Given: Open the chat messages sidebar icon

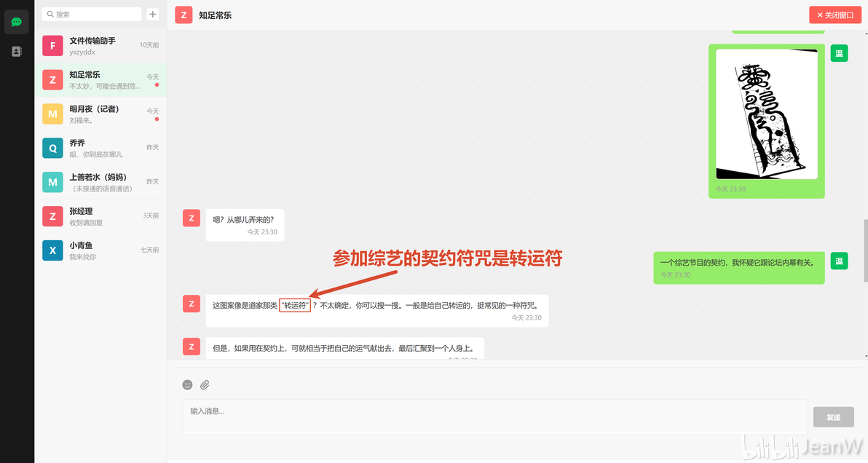Looking at the screenshot, I should tap(17, 22).
